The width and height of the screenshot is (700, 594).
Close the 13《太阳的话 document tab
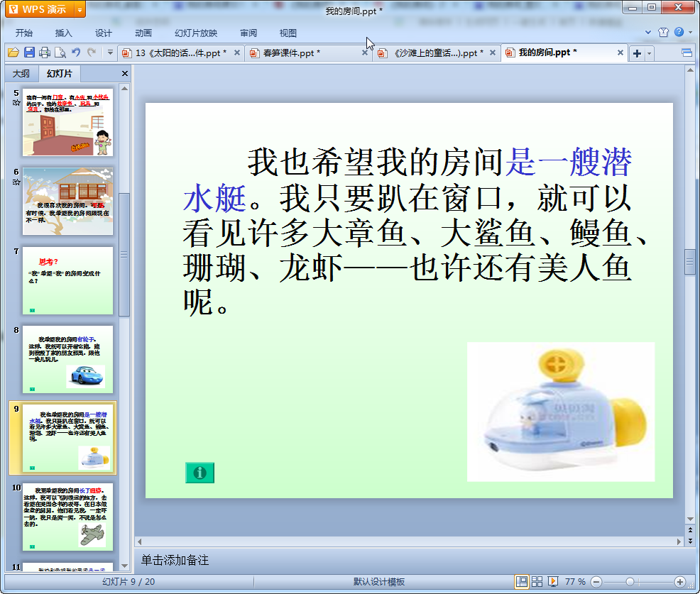click(x=237, y=53)
